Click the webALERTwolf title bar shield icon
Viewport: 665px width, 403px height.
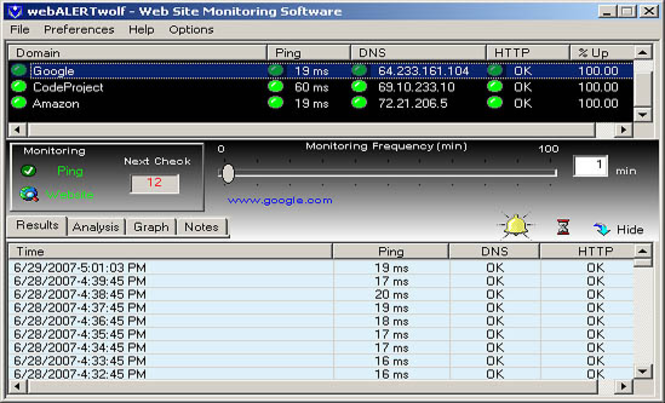click(15, 11)
